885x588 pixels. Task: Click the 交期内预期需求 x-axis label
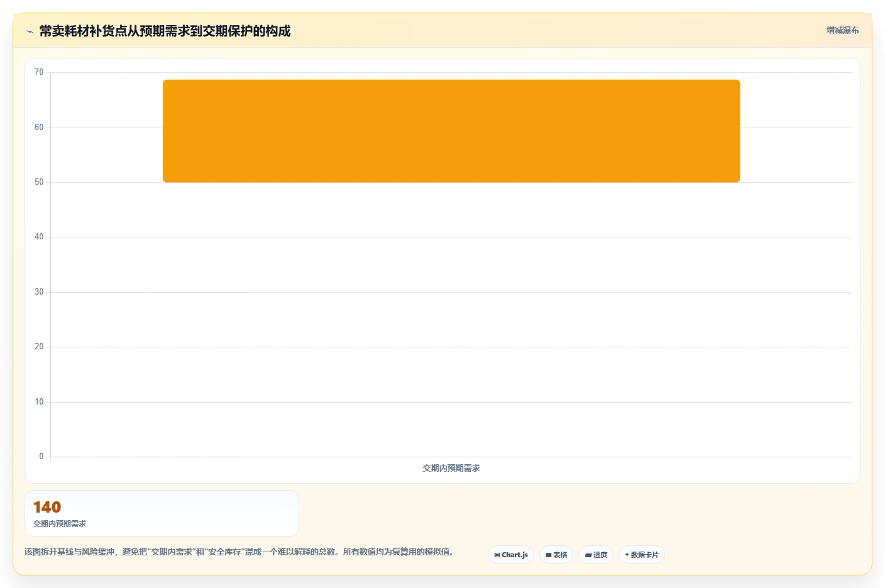451,468
